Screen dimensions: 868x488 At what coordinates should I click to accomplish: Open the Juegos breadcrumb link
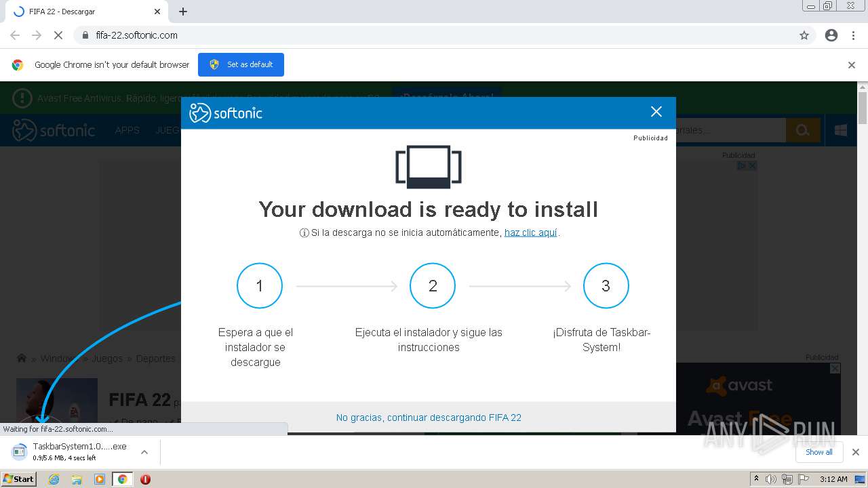pos(107,359)
